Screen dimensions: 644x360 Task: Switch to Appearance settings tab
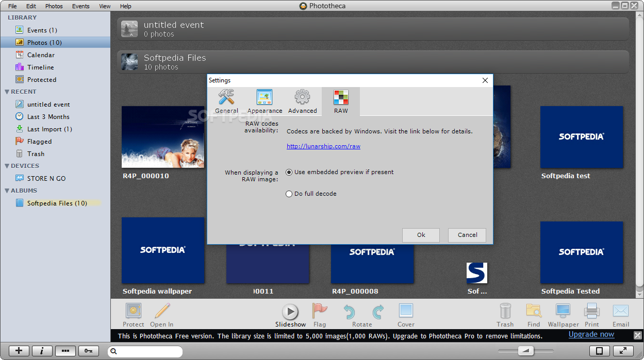click(265, 101)
